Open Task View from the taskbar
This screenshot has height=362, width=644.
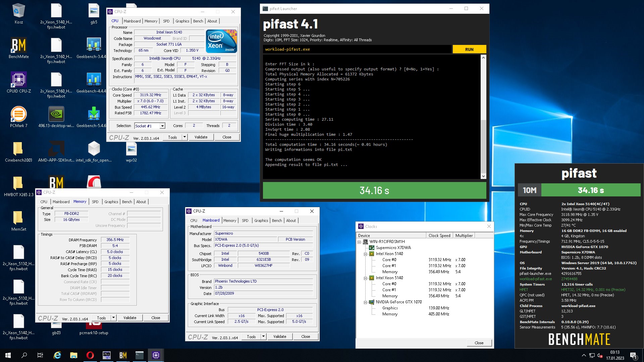[x=40, y=355]
